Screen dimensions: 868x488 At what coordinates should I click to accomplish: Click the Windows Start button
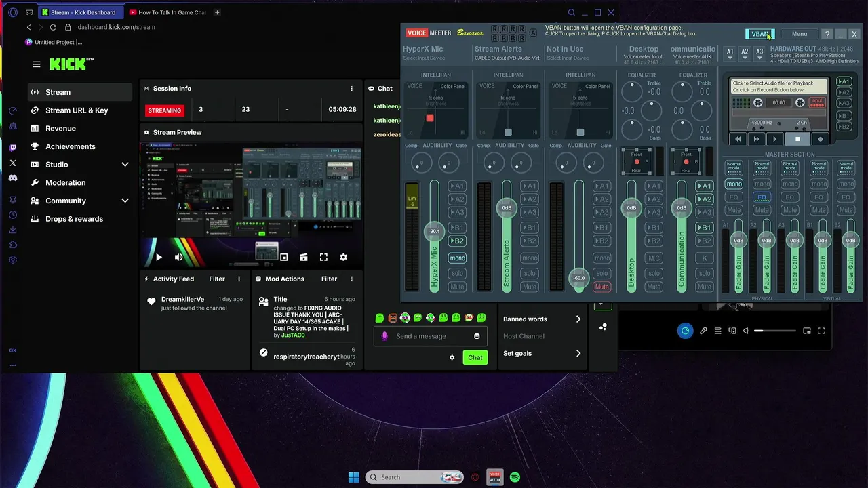[x=353, y=477]
